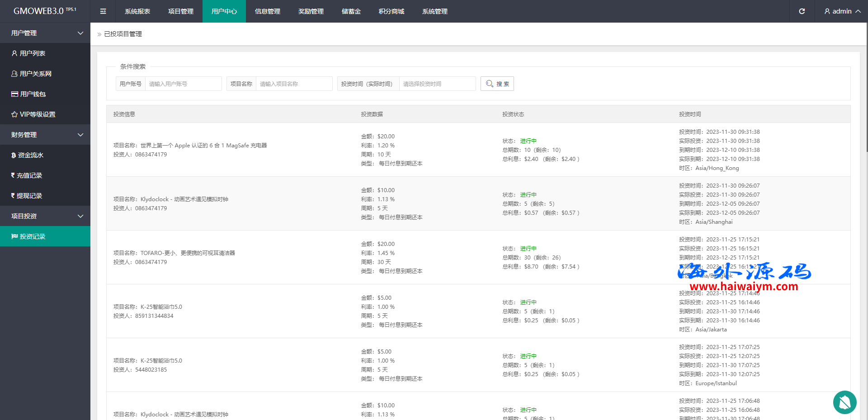Select 投资记录 in the sidebar

tap(33, 236)
